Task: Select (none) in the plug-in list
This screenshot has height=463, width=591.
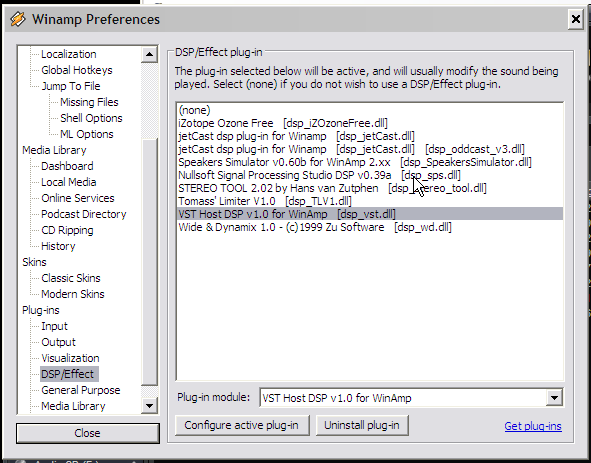Action: tap(370, 110)
